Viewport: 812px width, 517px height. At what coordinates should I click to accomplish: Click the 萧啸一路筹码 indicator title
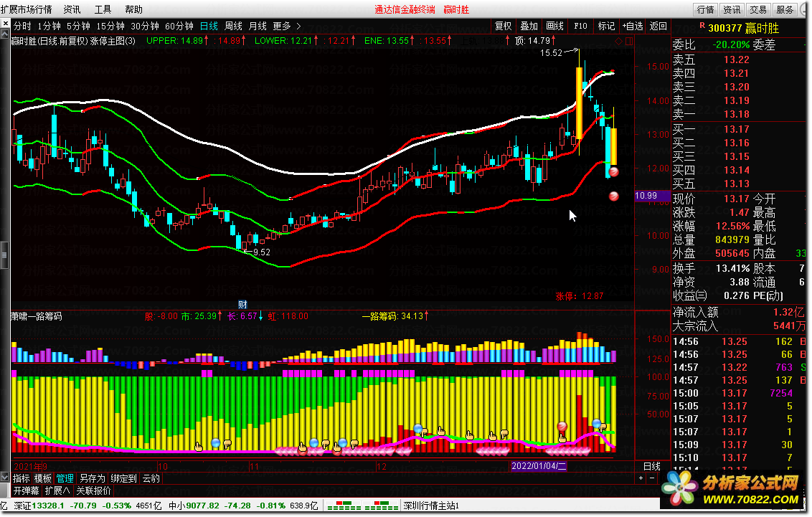coord(37,316)
